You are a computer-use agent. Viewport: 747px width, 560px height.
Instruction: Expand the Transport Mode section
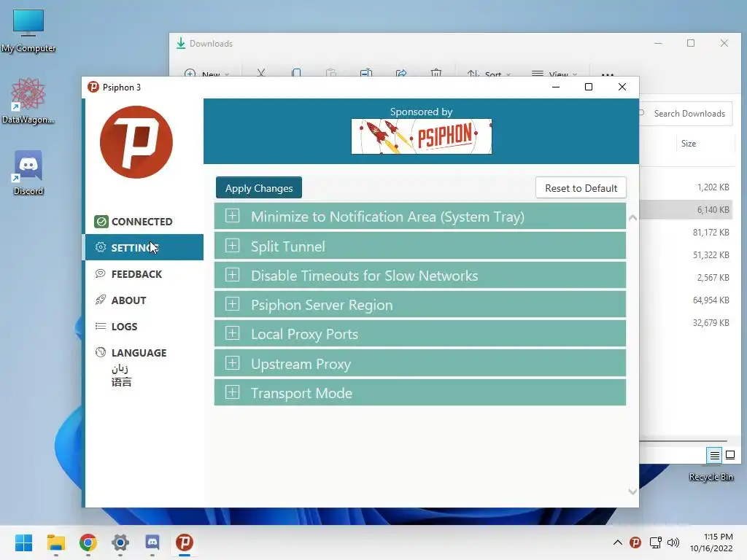[419, 393]
